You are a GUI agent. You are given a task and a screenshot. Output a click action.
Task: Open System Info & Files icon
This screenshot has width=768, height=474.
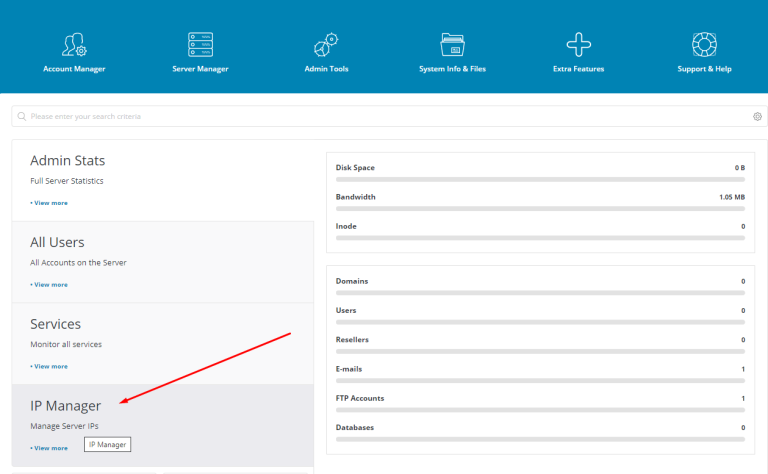(452, 44)
